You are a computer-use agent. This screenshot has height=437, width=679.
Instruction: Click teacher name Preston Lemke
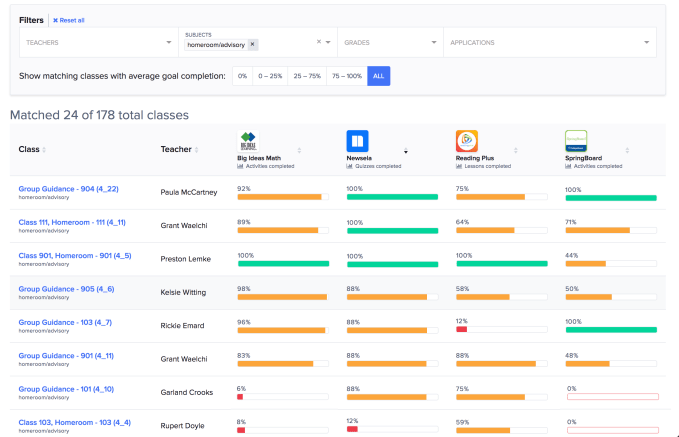click(185, 259)
